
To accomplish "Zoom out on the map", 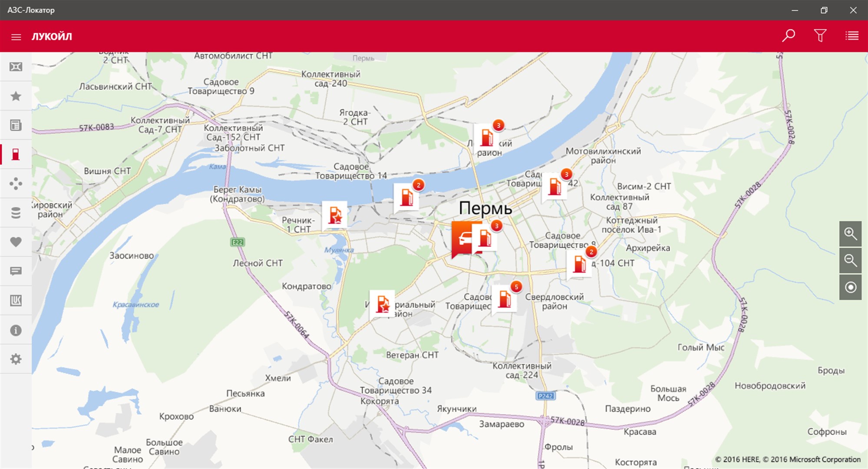I will (x=850, y=261).
